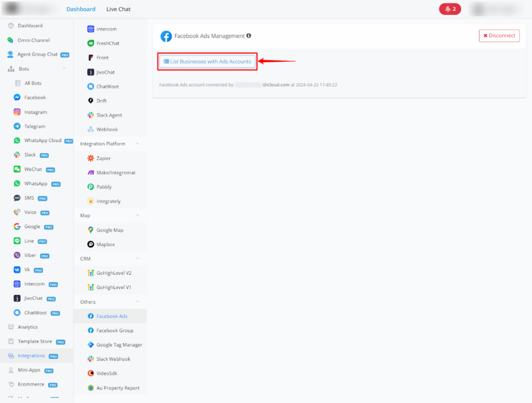Open the Google Map integration icon
Image resolution: width=532 pixels, height=403 pixels.
tap(90, 230)
